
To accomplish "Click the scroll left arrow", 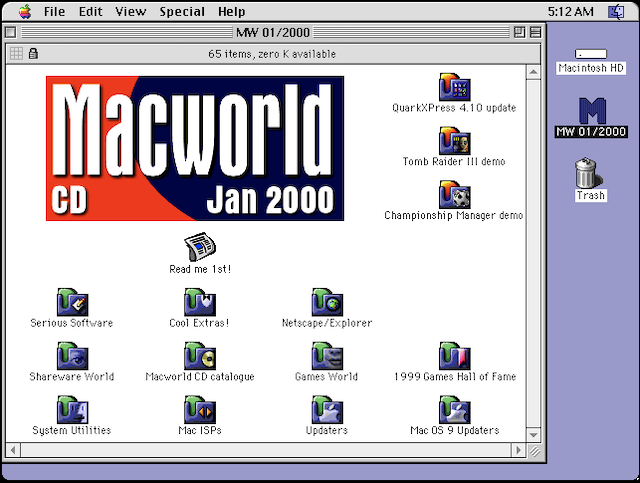I will (13, 450).
